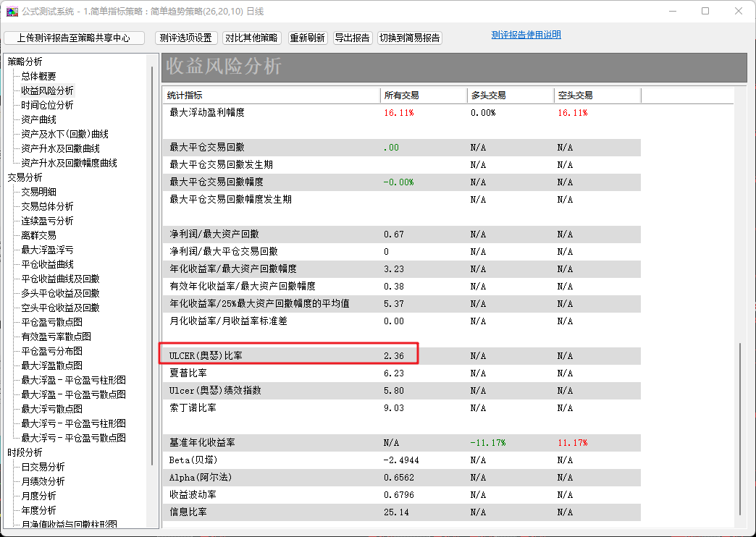Click 导出报告 to export report
The width and height of the screenshot is (756, 537).
(352, 38)
